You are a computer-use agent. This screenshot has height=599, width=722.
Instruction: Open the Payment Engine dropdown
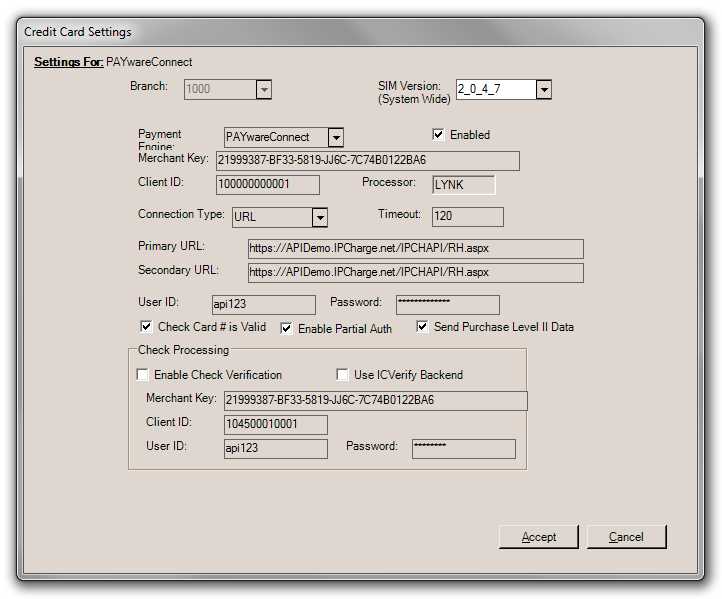point(336,137)
